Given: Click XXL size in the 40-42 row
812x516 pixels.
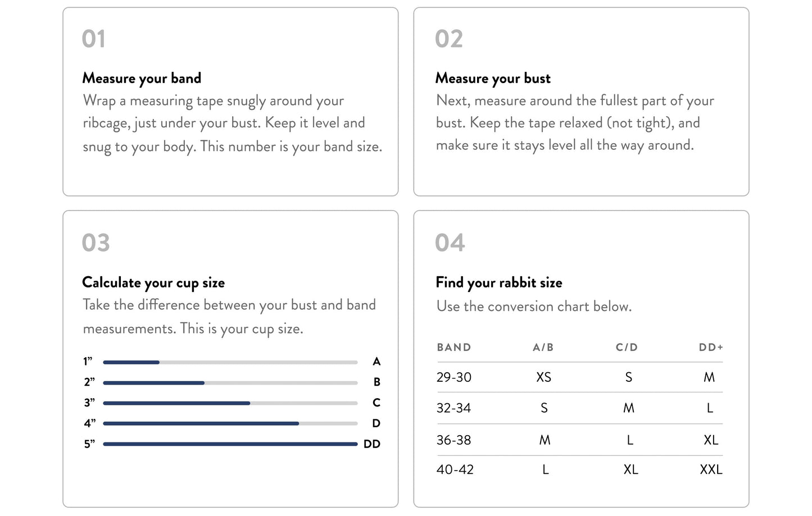Looking at the screenshot, I should point(711,469).
